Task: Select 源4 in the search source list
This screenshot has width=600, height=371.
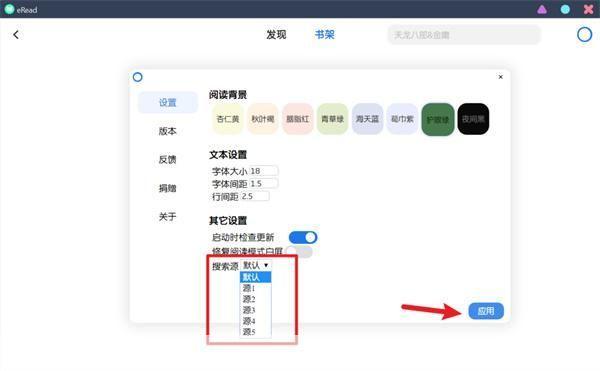Action: 256,321
